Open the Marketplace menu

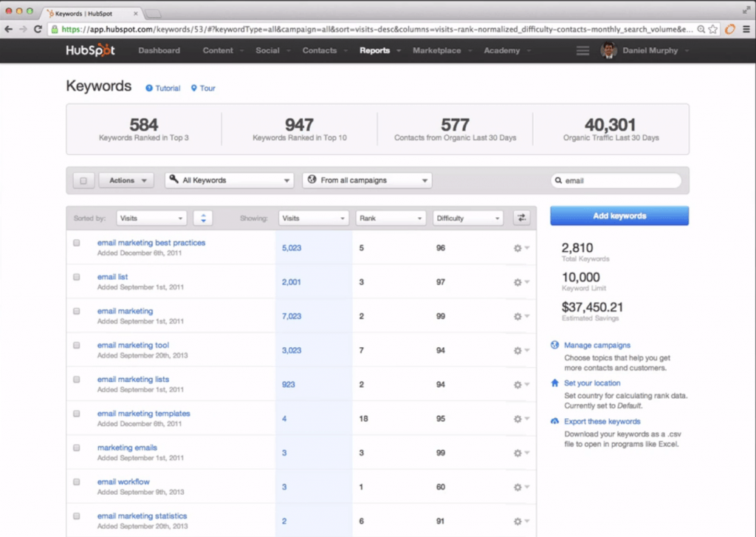point(441,51)
